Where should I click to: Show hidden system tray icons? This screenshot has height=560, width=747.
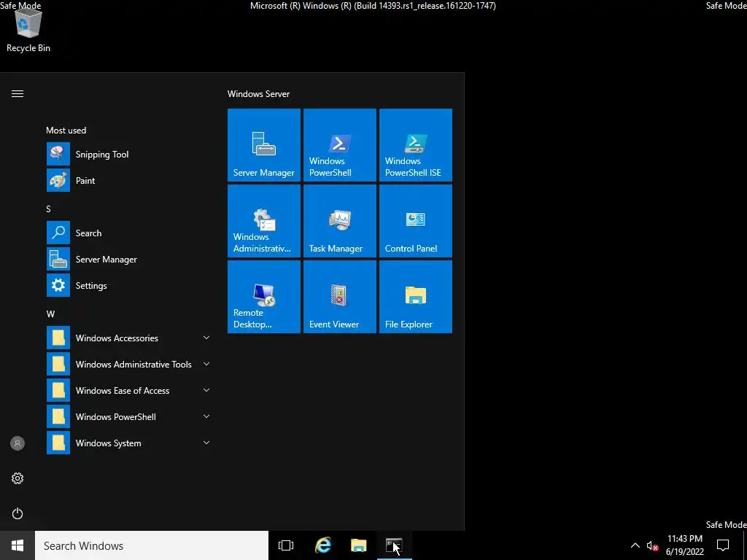[635, 545]
